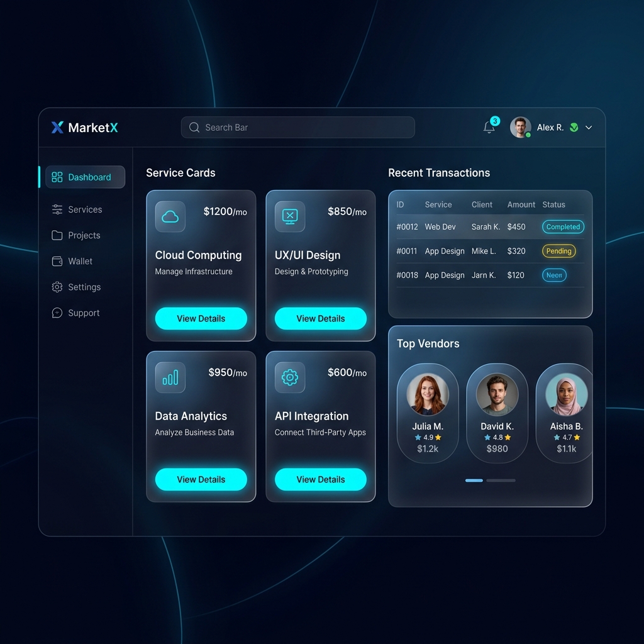This screenshot has width=644, height=644.
Task: Click the Web Dev service cell
Action: [x=440, y=226]
